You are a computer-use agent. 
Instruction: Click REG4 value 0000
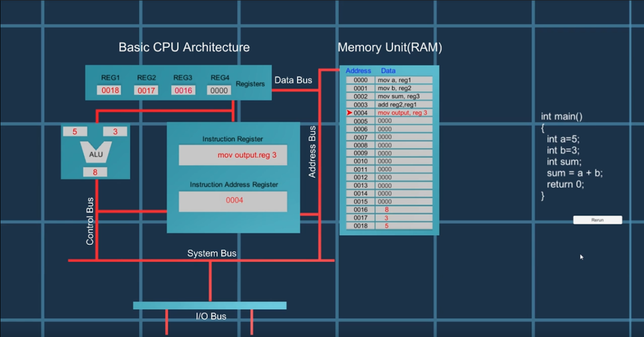219,91
